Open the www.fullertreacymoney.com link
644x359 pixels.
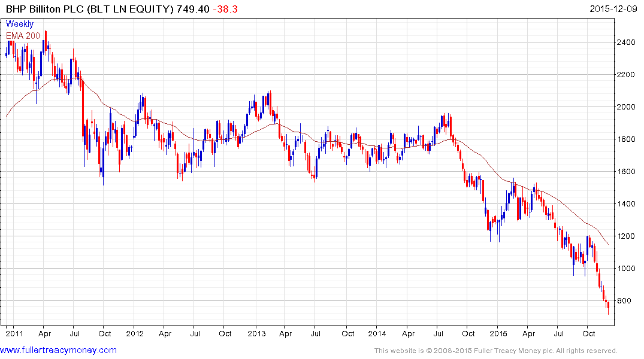[x=58, y=350]
